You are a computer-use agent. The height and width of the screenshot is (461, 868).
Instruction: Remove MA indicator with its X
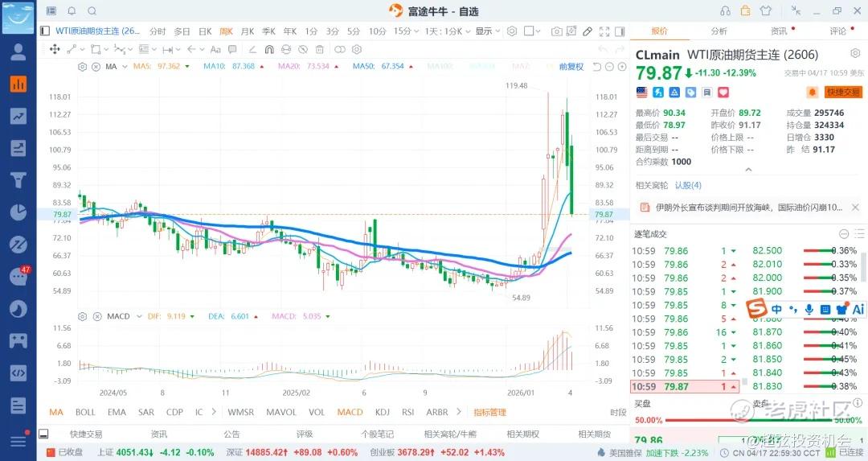pos(96,67)
